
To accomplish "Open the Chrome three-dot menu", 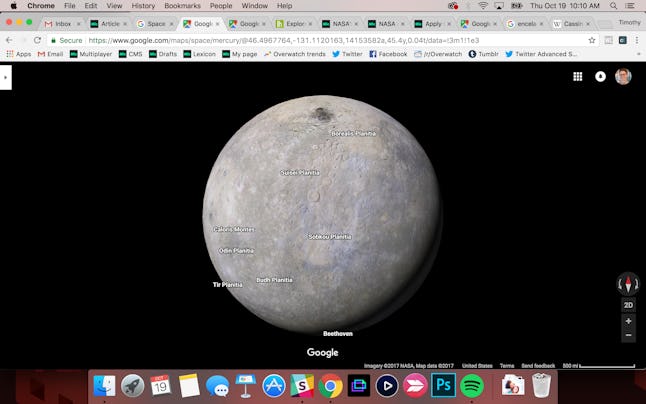I will (637, 40).
